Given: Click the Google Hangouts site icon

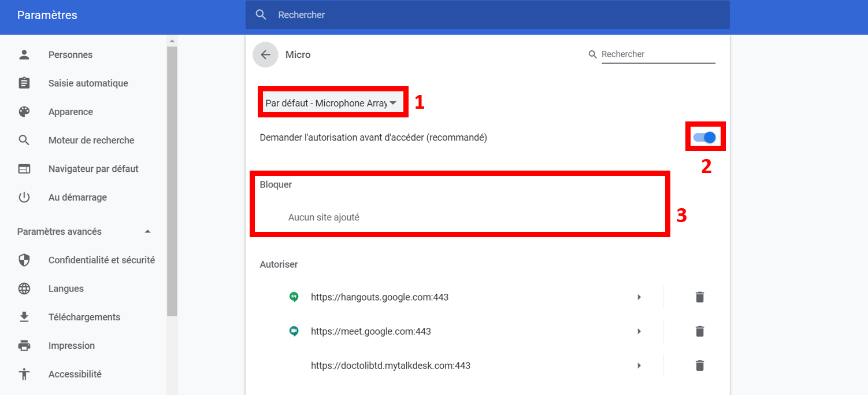Looking at the screenshot, I should coord(294,297).
